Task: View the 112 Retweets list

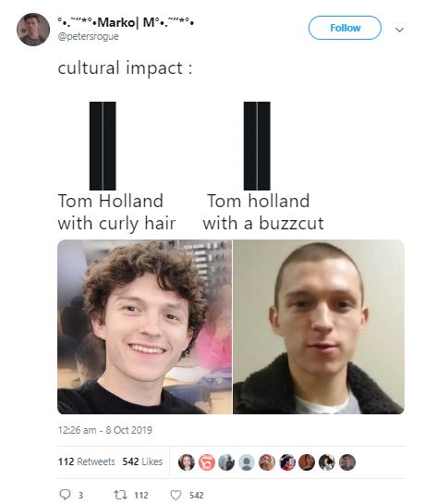Action: tap(86, 461)
